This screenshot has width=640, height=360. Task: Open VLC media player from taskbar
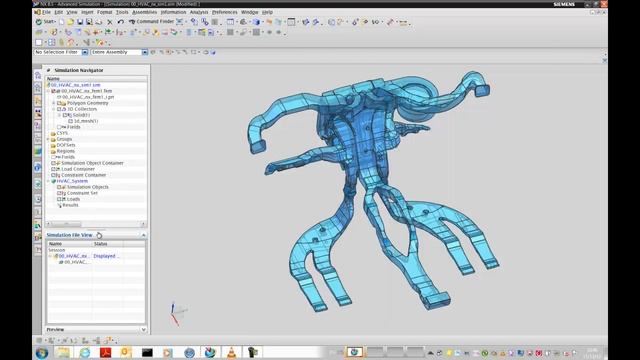pos(231,352)
